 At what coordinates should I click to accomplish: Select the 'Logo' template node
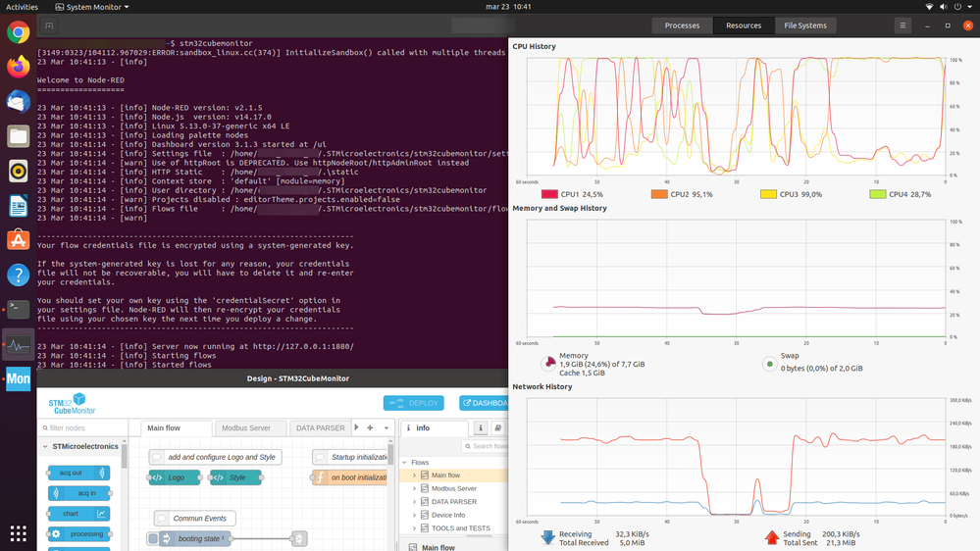175,477
